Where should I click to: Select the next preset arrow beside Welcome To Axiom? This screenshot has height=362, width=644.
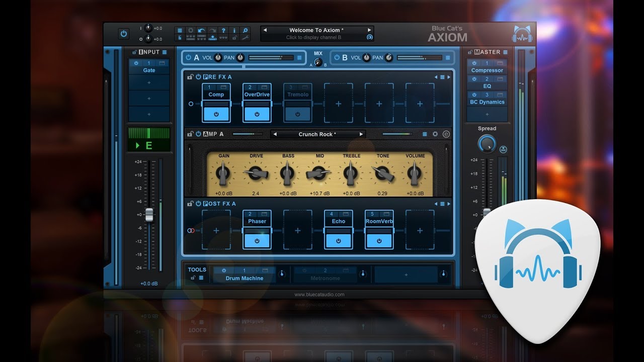[369, 30]
